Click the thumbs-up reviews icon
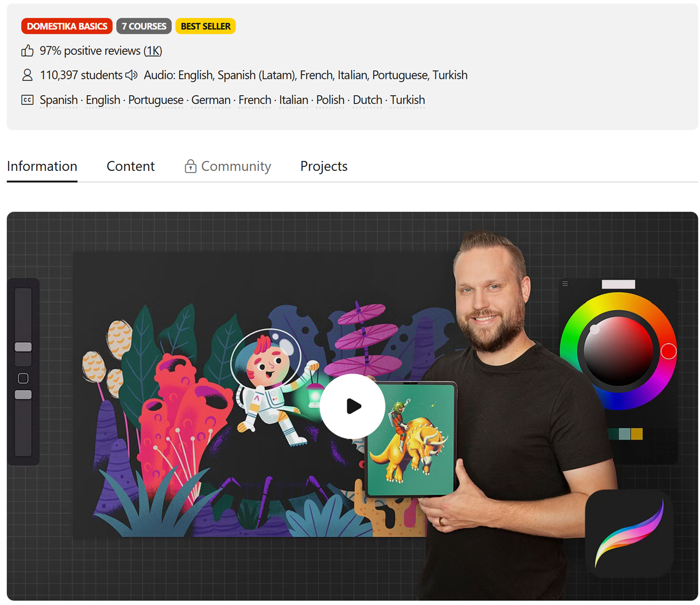The image size is (700, 605). pyautogui.click(x=27, y=51)
